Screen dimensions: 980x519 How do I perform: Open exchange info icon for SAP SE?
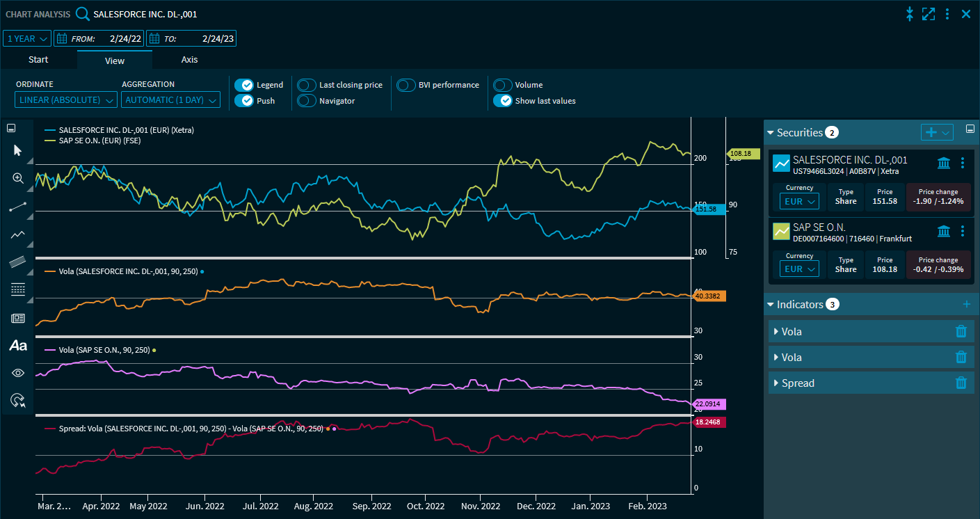[x=944, y=231]
